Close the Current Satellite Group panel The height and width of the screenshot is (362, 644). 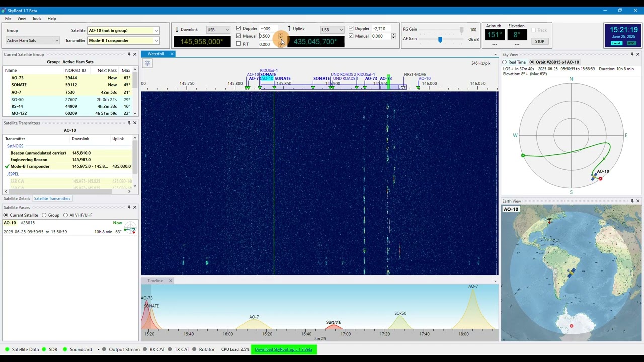pos(134,54)
